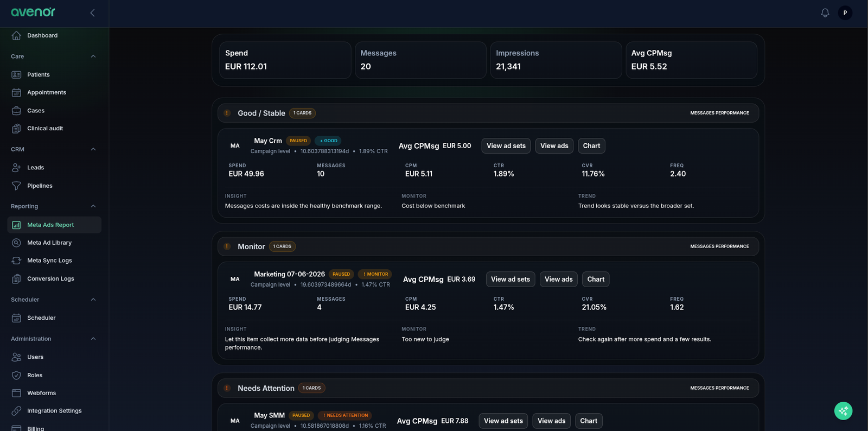Open the profile avatar P menu
This screenshot has width=868, height=431.
(x=845, y=12)
